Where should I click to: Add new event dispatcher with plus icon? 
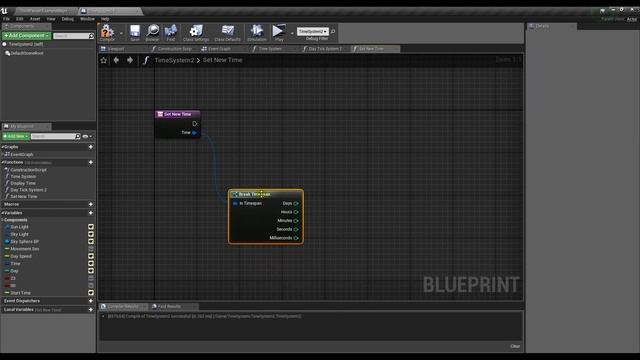coord(91,301)
